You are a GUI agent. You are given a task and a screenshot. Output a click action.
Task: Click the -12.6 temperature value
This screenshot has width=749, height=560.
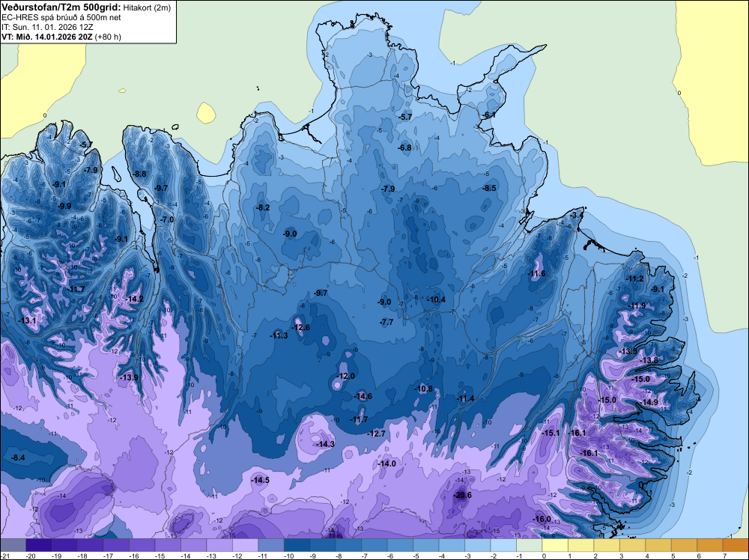300,327
